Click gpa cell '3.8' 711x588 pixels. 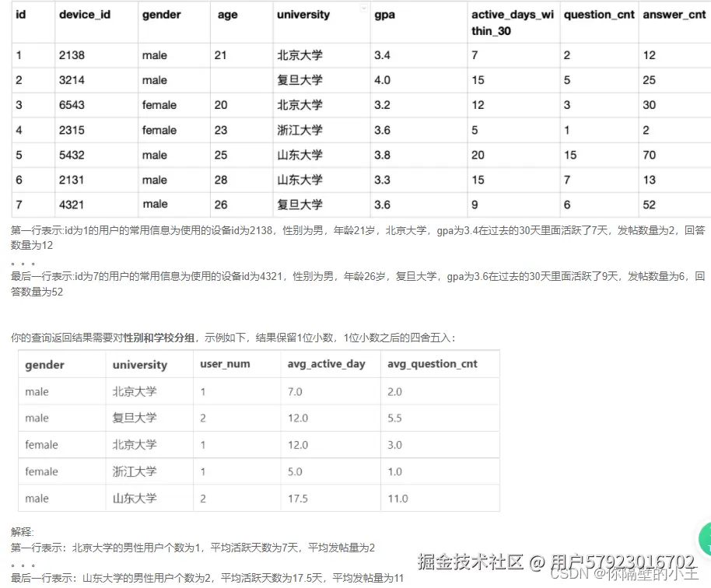382,155
